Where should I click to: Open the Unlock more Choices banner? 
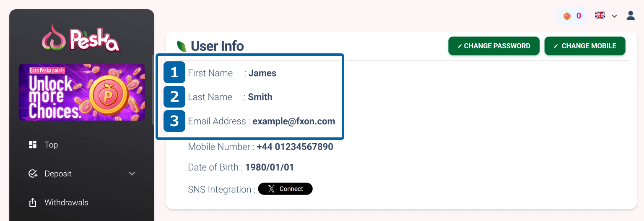(82, 92)
